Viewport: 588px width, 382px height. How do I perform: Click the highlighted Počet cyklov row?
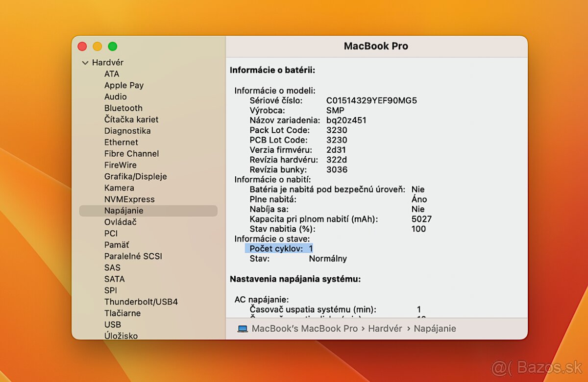279,249
